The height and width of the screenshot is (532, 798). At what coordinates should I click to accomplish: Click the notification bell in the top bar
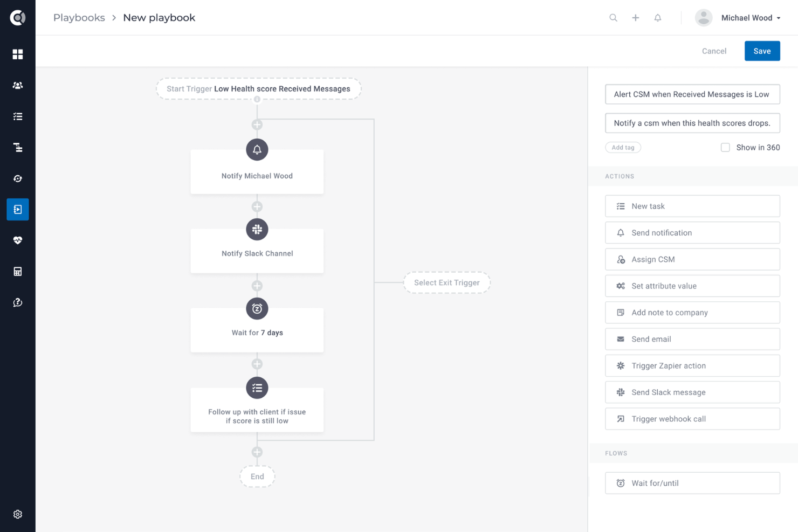coord(657,17)
